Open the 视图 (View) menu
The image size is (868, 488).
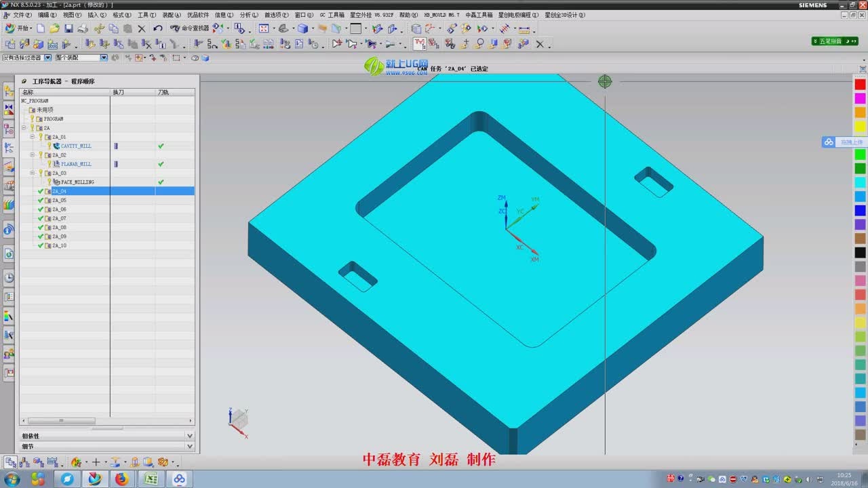73,14
